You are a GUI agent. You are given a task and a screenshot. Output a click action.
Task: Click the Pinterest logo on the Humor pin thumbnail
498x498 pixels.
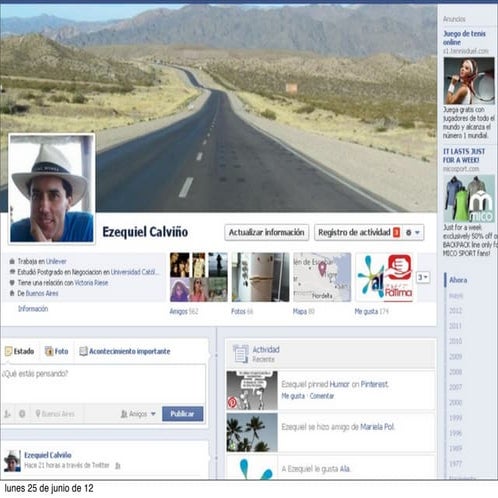coord(232,403)
